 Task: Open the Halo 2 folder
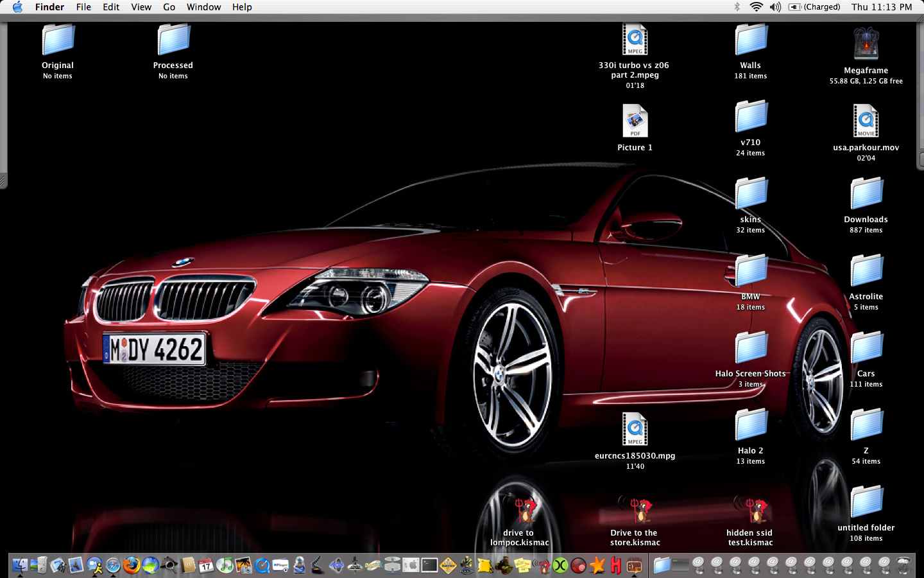click(x=751, y=425)
